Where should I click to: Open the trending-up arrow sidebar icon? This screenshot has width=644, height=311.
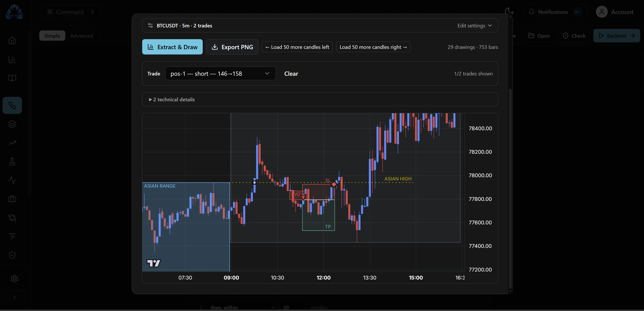click(12, 143)
